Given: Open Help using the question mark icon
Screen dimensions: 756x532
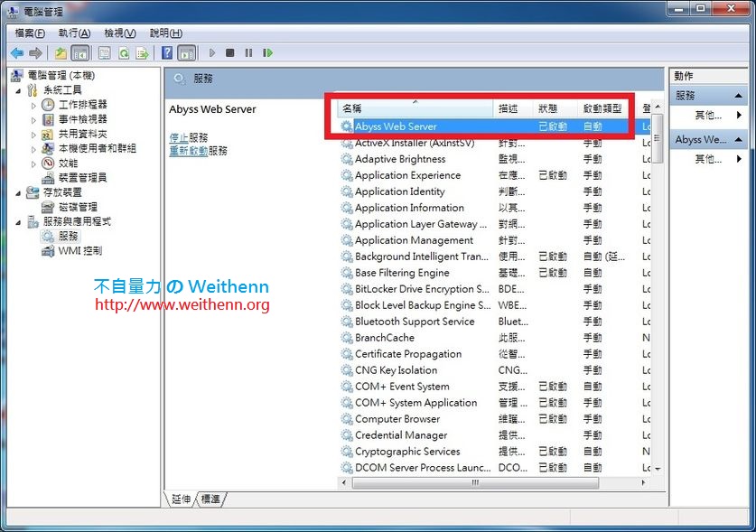Looking at the screenshot, I should pyautogui.click(x=167, y=52).
